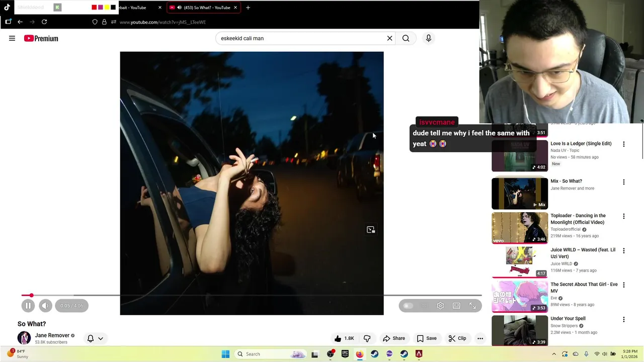Open the video info card overlay icon
Viewport: 644px width, 362px height.
[x=371, y=230]
